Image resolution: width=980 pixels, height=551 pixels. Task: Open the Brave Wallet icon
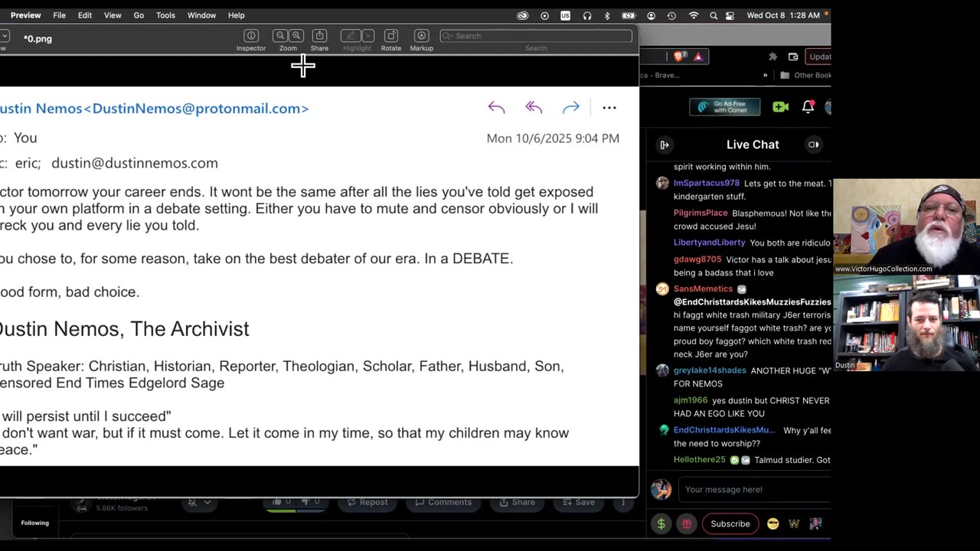[793, 57]
